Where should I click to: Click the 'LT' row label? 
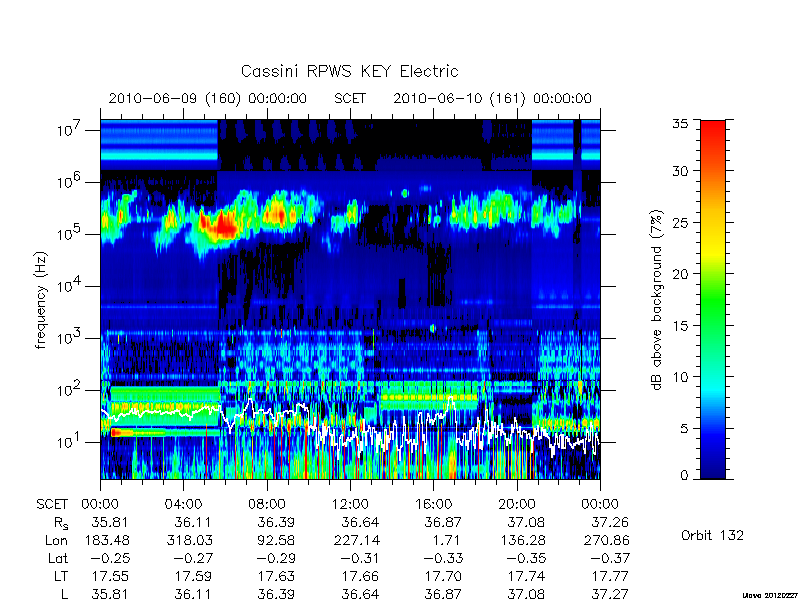(61, 576)
